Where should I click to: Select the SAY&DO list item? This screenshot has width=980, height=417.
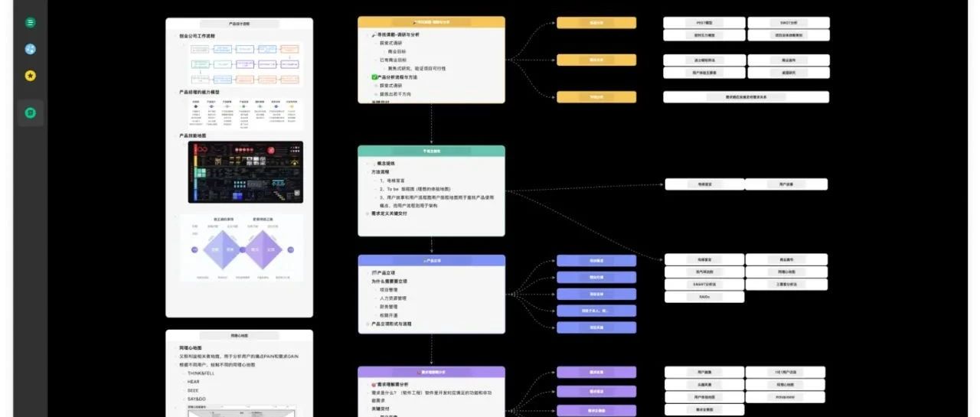point(196,399)
